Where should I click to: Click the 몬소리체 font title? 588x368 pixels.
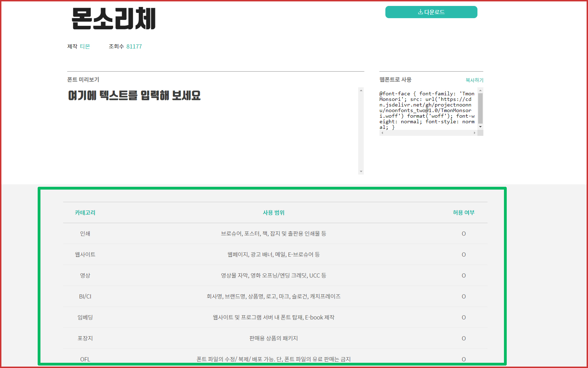click(114, 19)
